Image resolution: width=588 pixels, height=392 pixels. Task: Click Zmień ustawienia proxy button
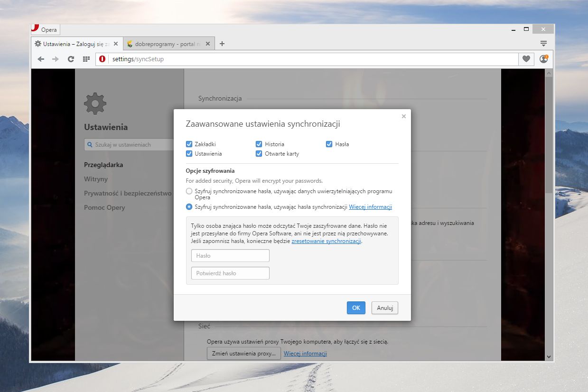[244, 354]
